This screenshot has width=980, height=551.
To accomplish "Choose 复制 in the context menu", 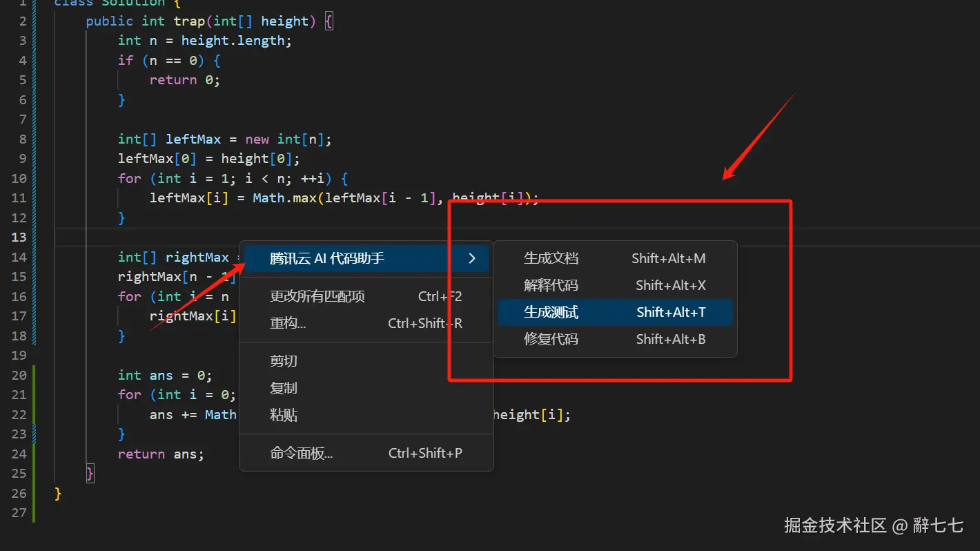I will pos(366,388).
